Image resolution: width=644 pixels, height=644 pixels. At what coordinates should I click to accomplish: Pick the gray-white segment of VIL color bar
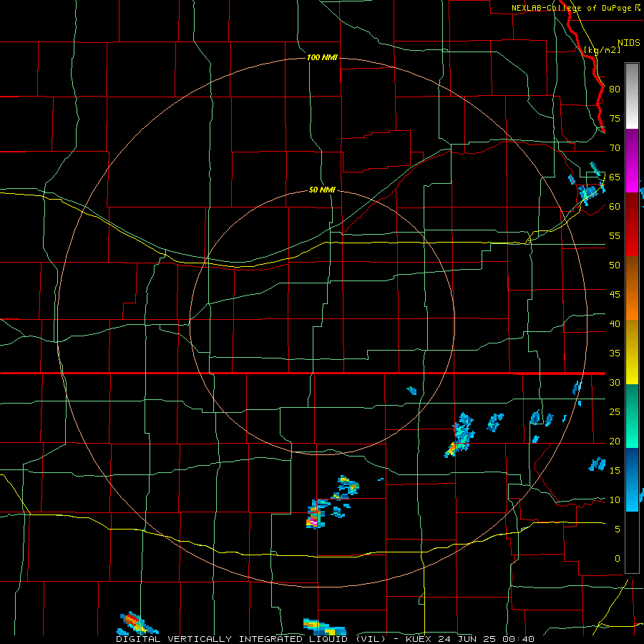click(632, 96)
